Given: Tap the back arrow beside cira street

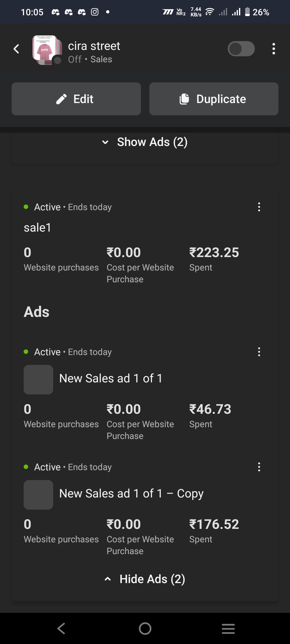Looking at the screenshot, I should [x=16, y=49].
